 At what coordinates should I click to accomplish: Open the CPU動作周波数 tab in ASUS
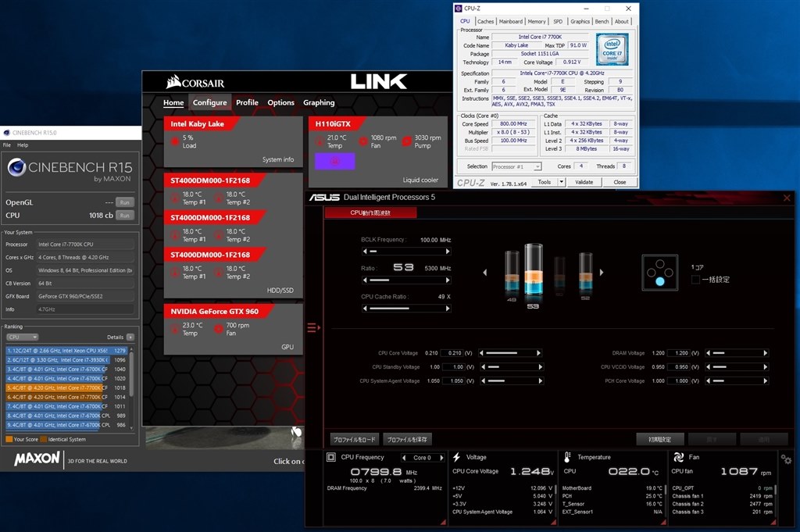coord(370,212)
